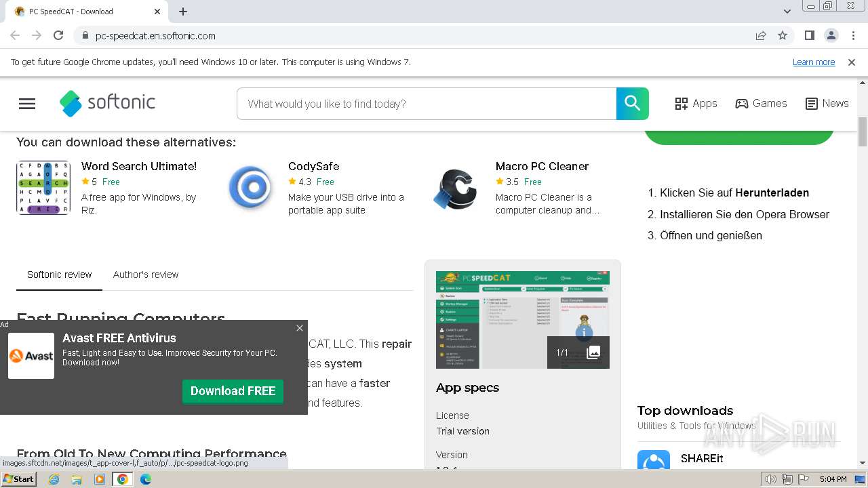Close the PC SpeedCAT tab
Image resolution: width=868 pixels, height=488 pixels.
(x=157, y=12)
